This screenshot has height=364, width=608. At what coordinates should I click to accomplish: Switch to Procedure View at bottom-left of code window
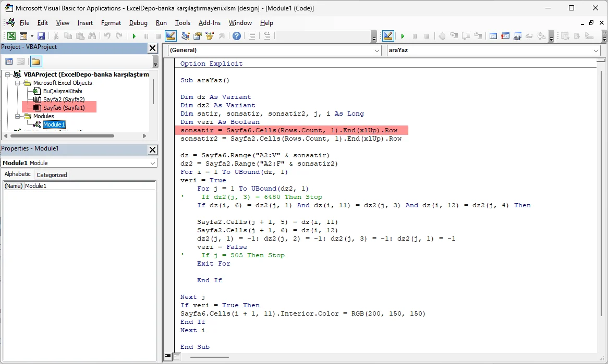click(168, 356)
